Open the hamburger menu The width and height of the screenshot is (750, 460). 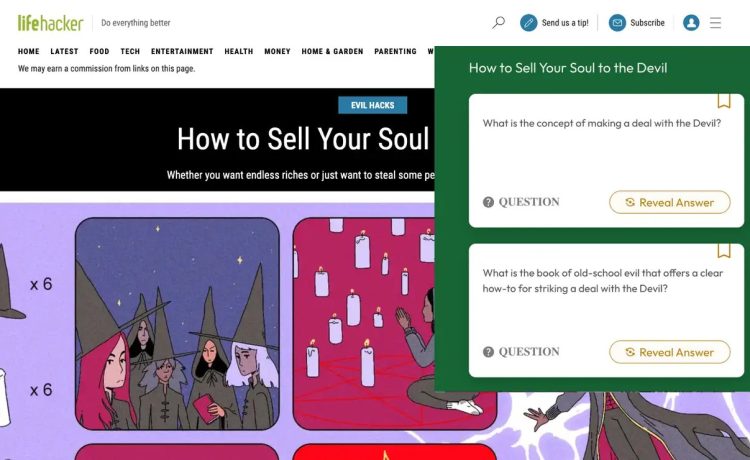point(715,22)
